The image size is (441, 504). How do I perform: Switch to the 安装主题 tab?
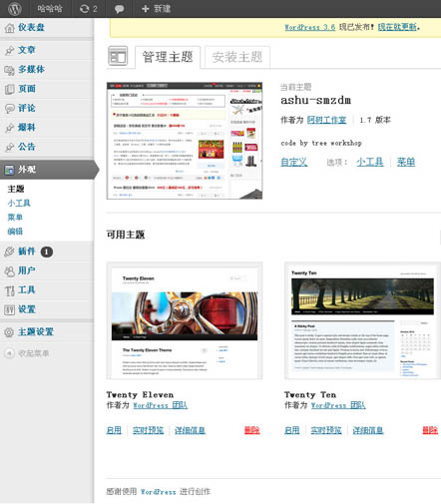tap(237, 57)
